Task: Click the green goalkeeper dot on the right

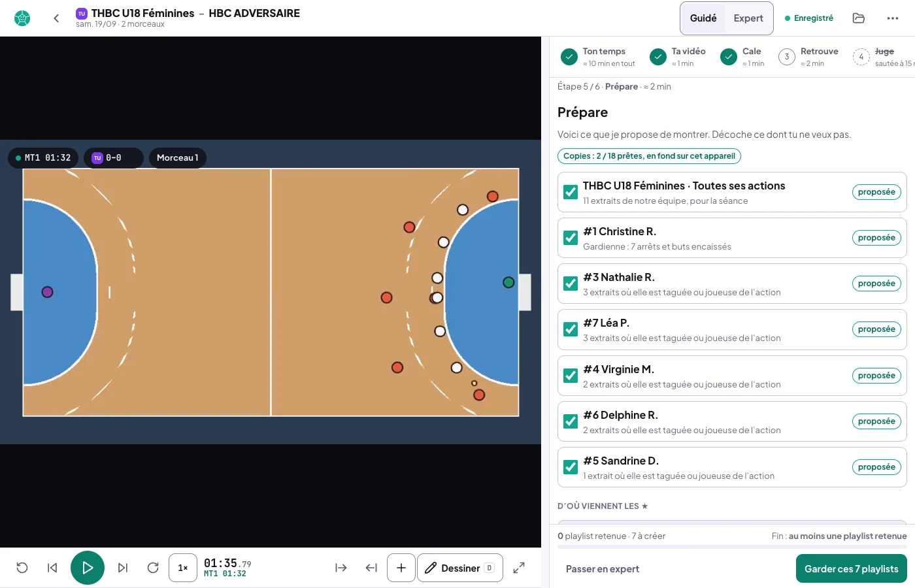Action: pyautogui.click(x=508, y=282)
